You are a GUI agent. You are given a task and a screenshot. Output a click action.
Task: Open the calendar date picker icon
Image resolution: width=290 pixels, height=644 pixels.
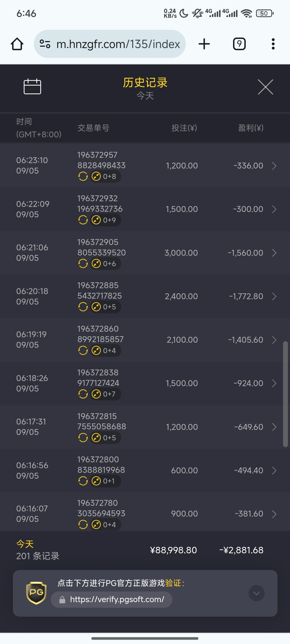click(32, 87)
